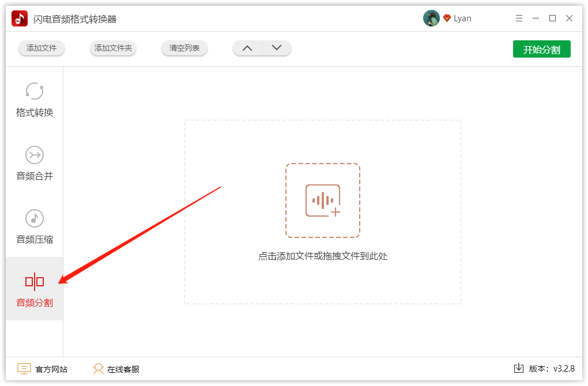Click the 添加文件 button
Viewport: 588px width, 386px height.
pos(42,48)
